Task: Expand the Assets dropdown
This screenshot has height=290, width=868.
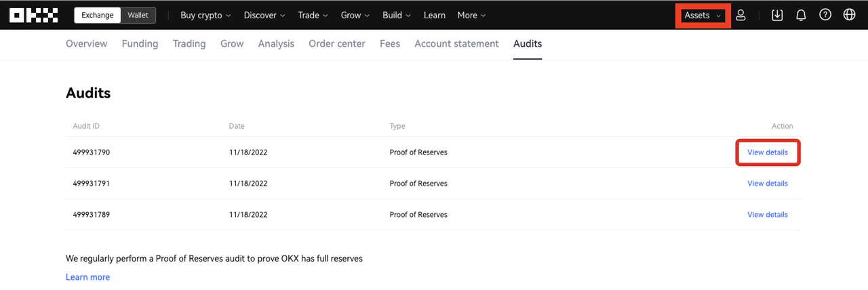Action: pos(703,15)
